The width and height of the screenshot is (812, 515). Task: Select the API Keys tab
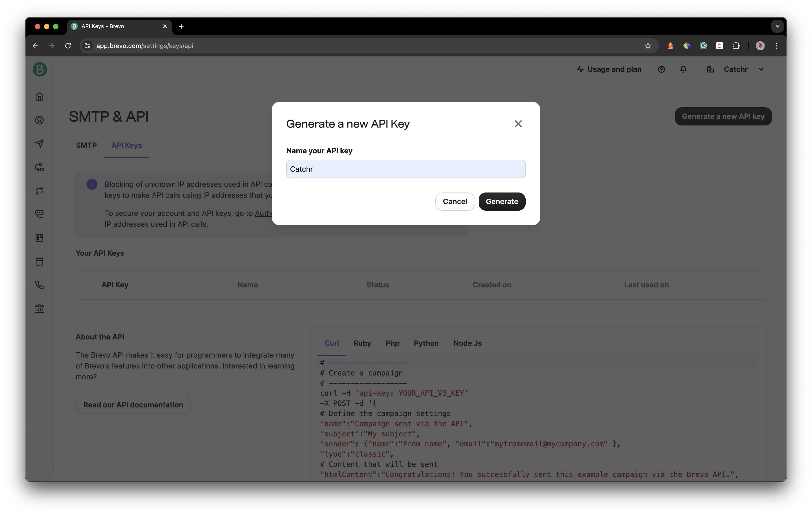pos(126,145)
